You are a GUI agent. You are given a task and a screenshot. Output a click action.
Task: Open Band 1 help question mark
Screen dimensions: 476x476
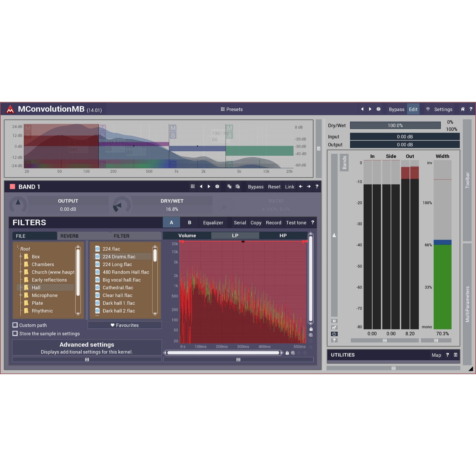pos(317,187)
